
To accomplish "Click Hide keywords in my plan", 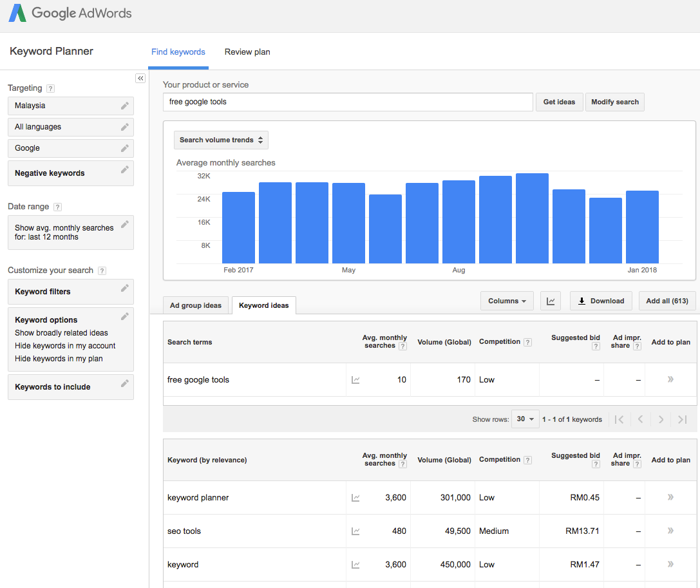I will [59, 359].
